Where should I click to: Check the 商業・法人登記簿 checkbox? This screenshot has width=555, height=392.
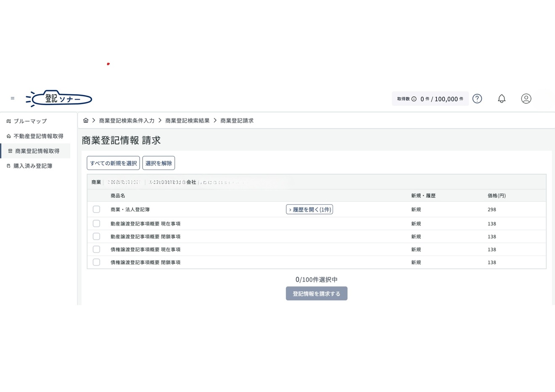pos(96,209)
